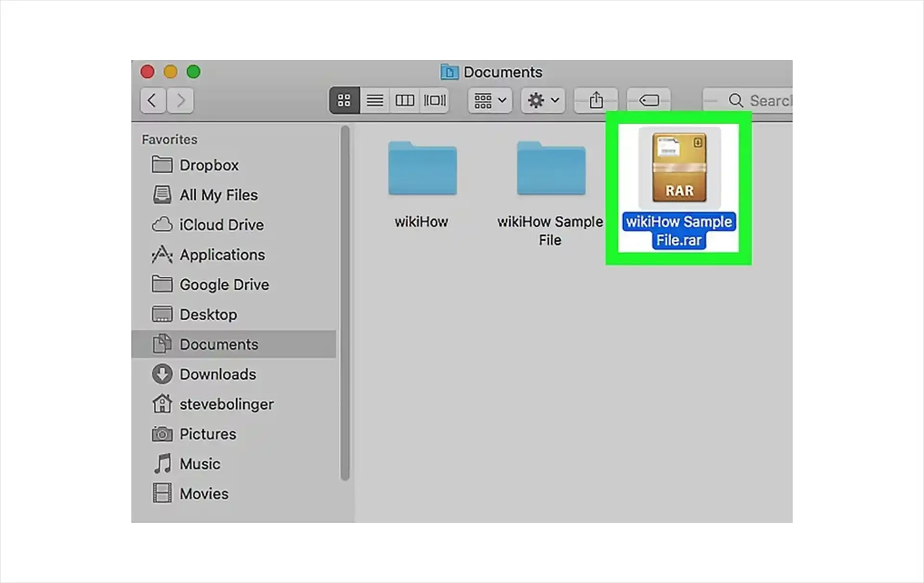Screen dimensions: 924x583
Task: Click the magnifying glass search icon
Action: click(x=735, y=101)
